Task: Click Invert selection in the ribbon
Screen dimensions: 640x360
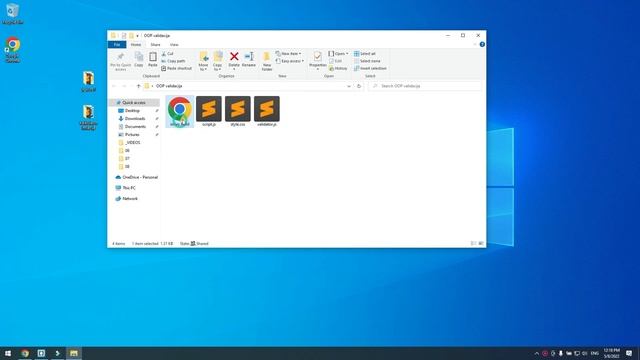Action: pyautogui.click(x=370, y=68)
